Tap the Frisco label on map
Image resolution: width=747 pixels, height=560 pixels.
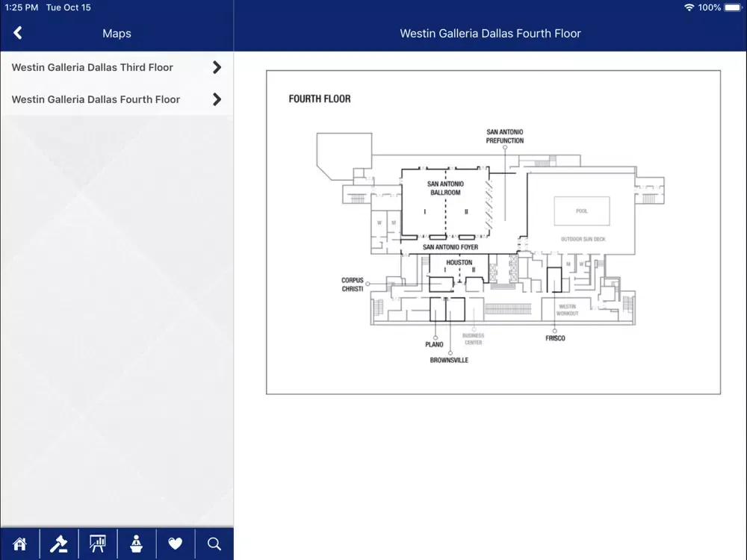point(555,338)
